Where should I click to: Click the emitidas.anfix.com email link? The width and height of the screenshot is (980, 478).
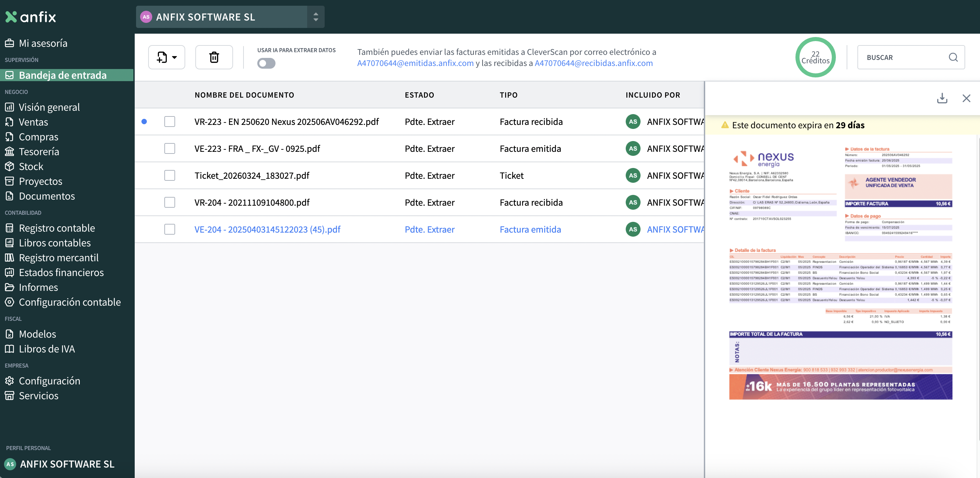pyautogui.click(x=415, y=63)
